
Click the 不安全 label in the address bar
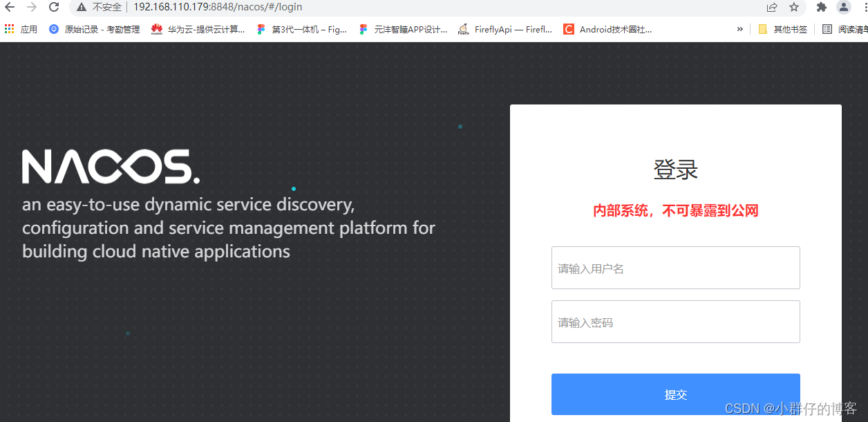(x=107, y=7)
